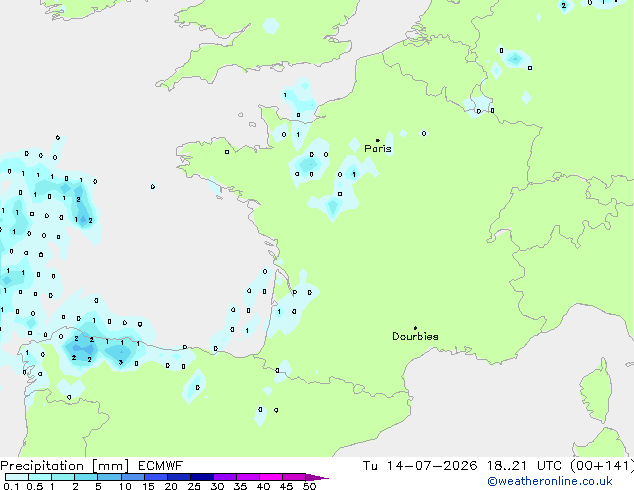Image resolution: width=634 pixels, height=490 pixels.
Task: Click the '25' legend scale value
Action: (194, 486)
